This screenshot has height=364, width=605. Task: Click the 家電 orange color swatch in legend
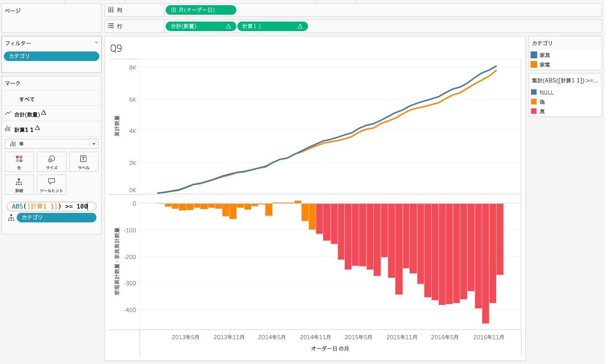pyautogui.click(x=534, y=65)
